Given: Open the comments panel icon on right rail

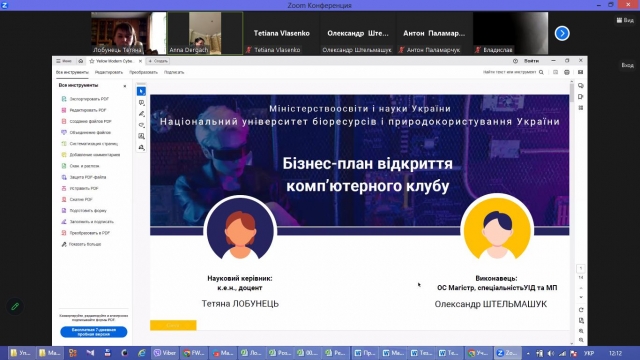Looking at the screenshot, I should (580, 86).
